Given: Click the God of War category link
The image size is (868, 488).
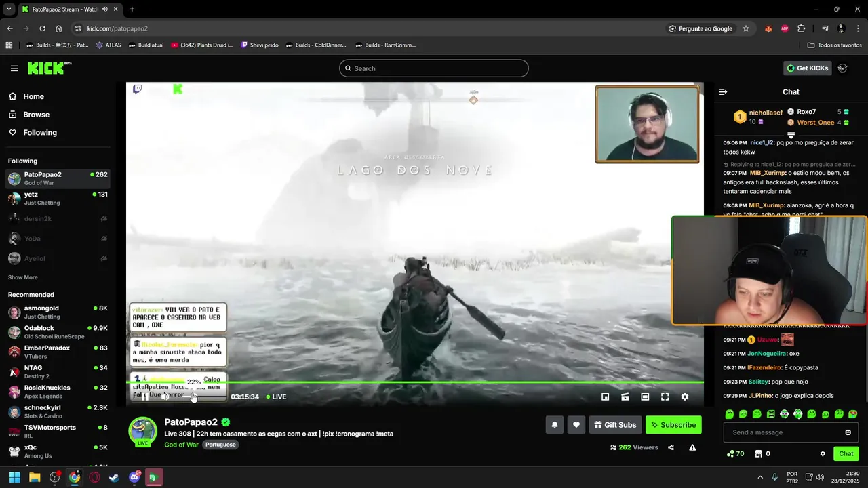Looking at the screenshot, I should click(181, 445).
